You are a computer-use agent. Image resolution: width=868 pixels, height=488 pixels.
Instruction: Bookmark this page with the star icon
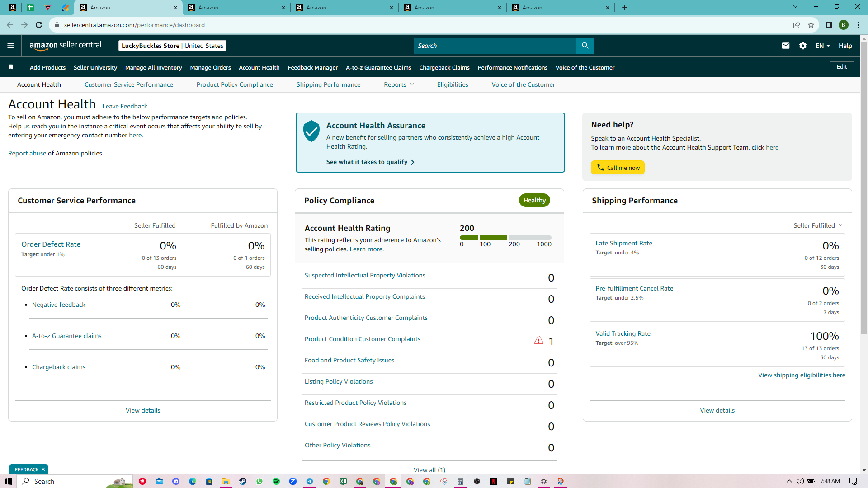tap(811, 25)
